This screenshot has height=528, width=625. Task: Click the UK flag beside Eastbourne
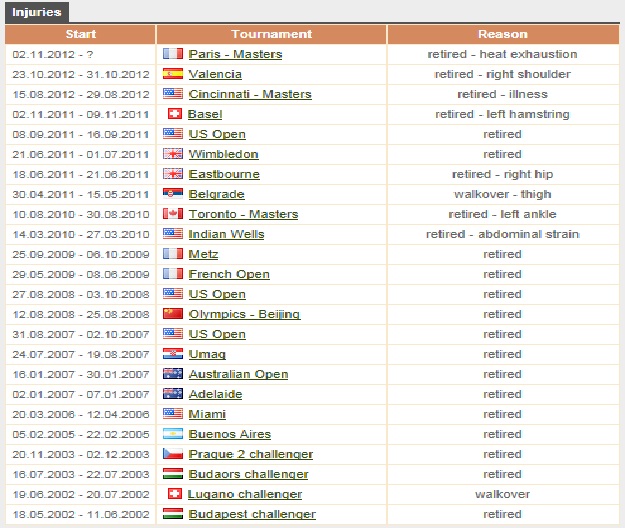pyautogui.click(x=173, y=173)
